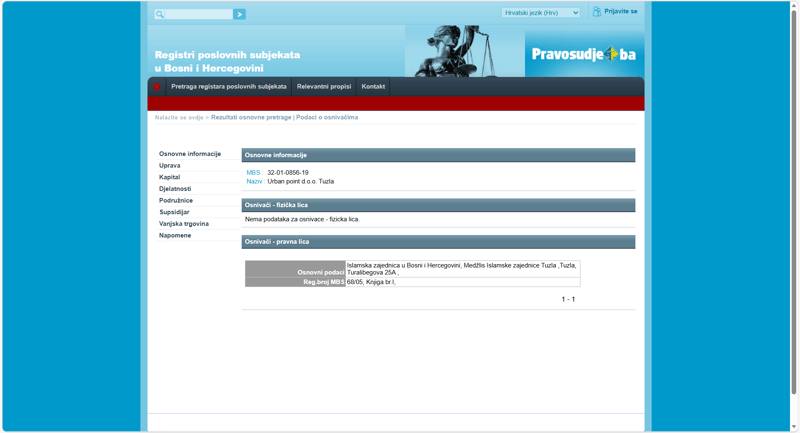Click inside the top search input field
Image resolution: width=800 pixels, height=433 pixels.
(198, 14)
